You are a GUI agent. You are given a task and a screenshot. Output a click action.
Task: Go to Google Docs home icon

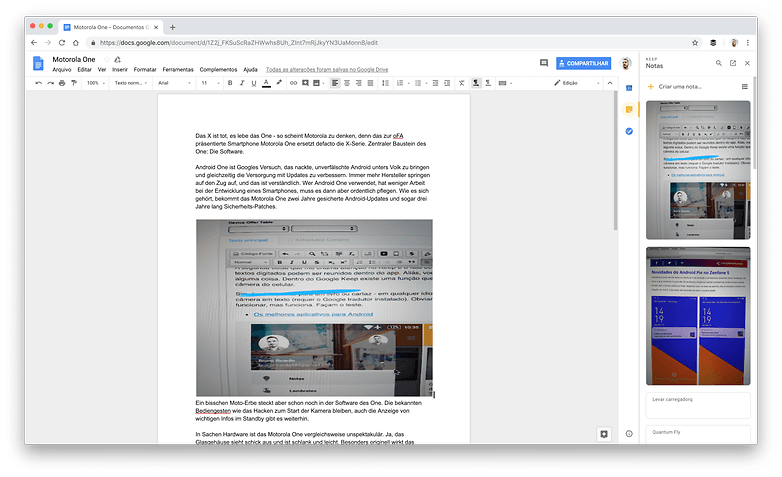tap(38, 63)
